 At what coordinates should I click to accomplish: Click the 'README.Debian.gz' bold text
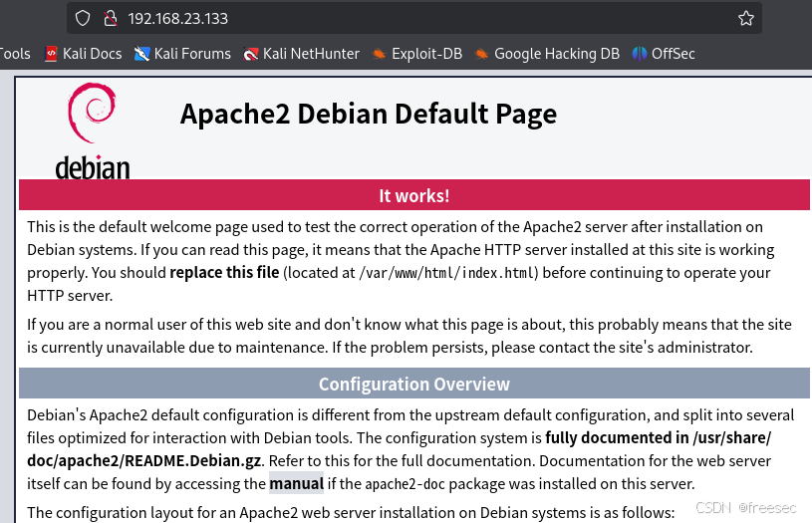coord(192,461)
